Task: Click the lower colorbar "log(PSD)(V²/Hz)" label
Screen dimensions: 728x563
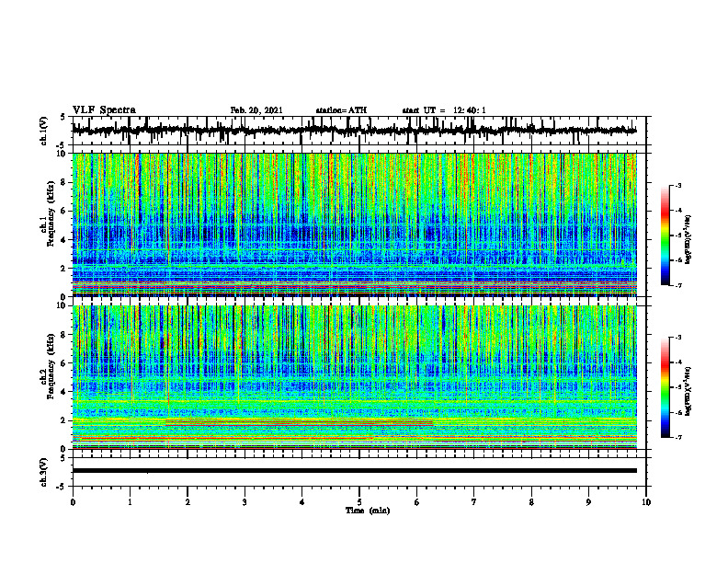Action: pyautogui.click(x=688, y=391)
